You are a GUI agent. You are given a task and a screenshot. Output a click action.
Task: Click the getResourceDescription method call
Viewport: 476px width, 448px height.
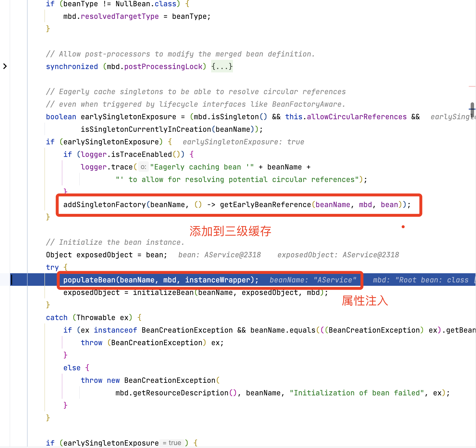coord(180,393)
